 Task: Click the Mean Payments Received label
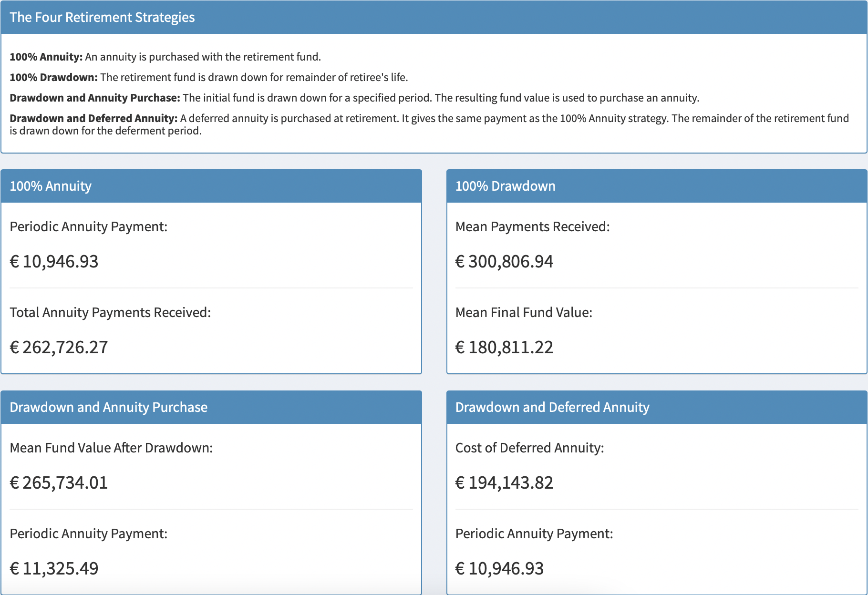coord(532,226)
